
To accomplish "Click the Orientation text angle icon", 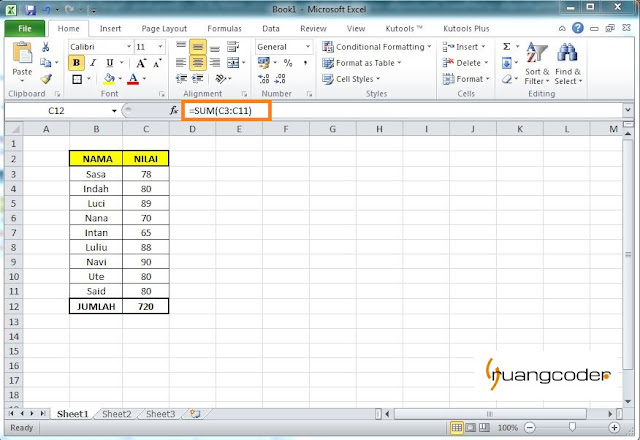I will click(x=221, y=78).
